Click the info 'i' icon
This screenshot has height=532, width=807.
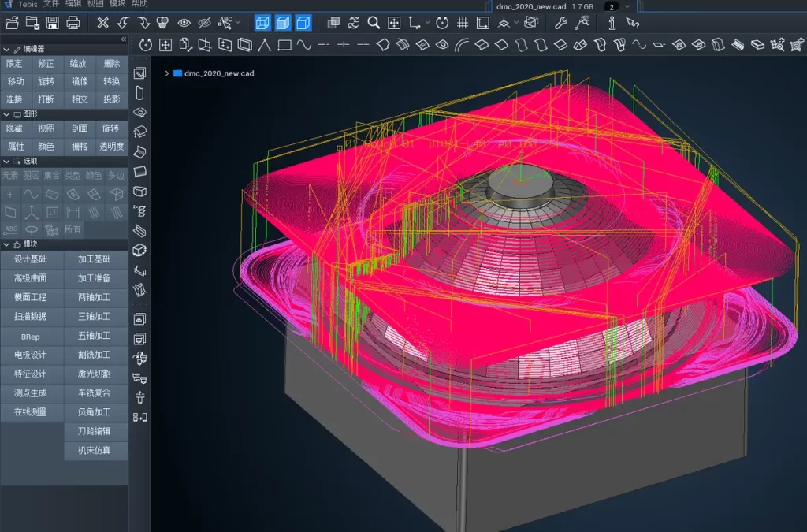(x=612, y=23)
